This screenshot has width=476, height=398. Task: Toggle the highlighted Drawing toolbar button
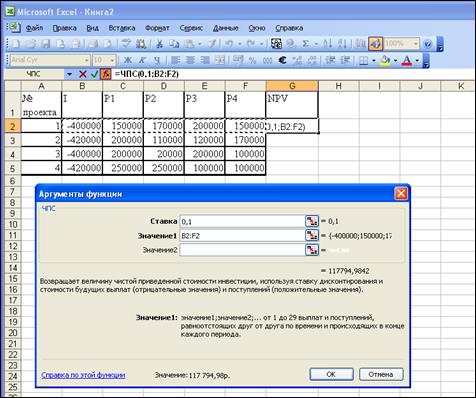point(375,44)
